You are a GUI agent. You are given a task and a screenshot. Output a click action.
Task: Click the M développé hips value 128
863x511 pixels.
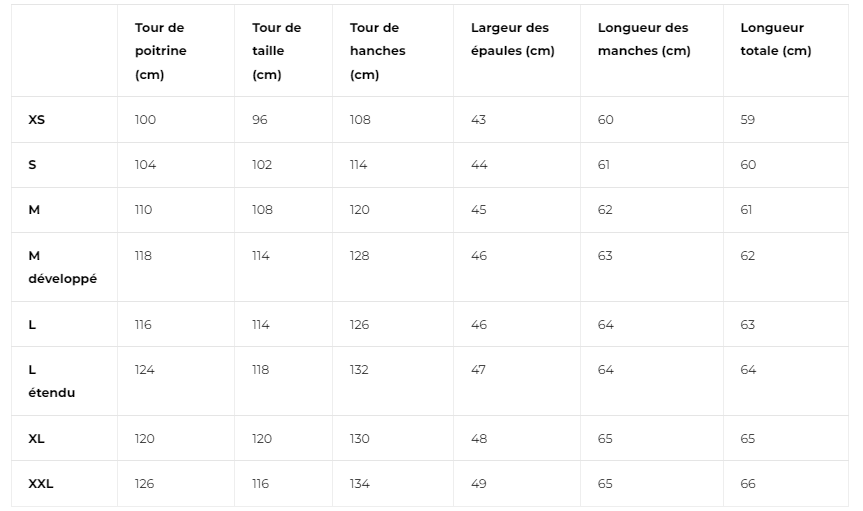[x=359, y=256]
